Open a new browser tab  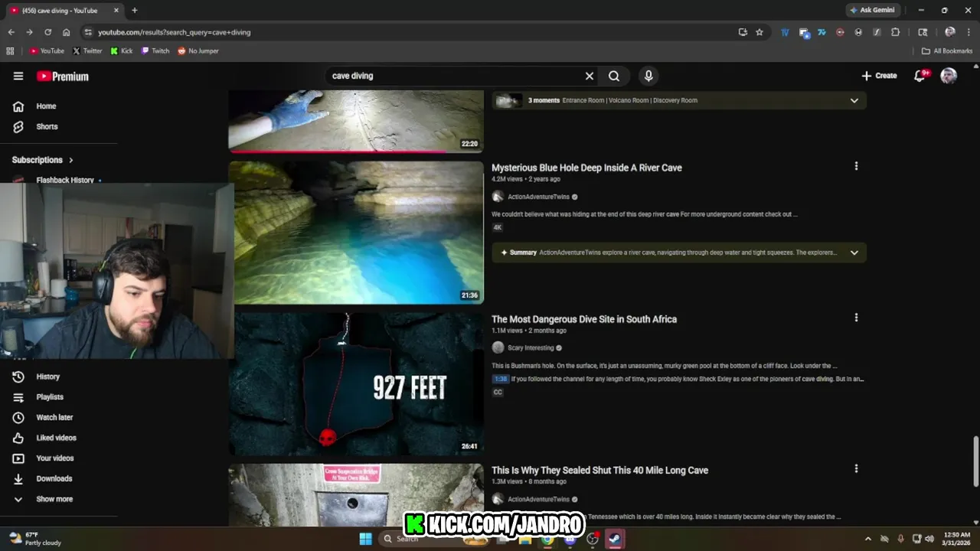pyautogui.click(x=135, y=10)
